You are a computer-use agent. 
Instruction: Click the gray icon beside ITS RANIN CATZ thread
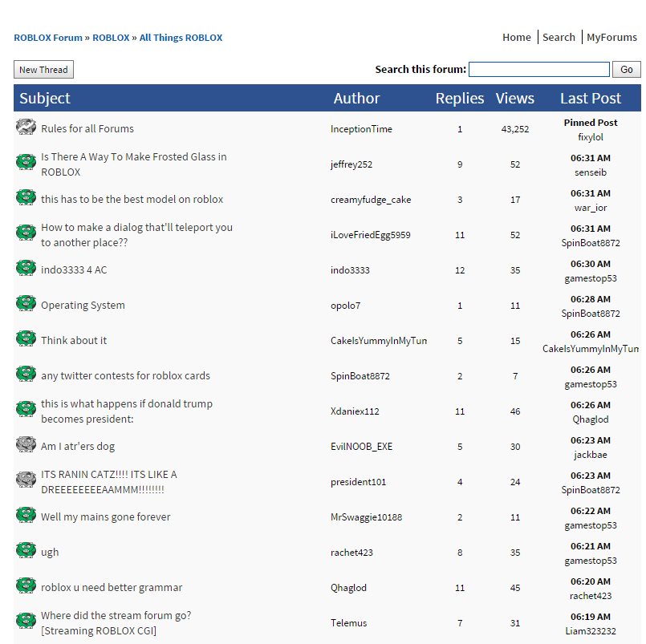coord(26,480)
